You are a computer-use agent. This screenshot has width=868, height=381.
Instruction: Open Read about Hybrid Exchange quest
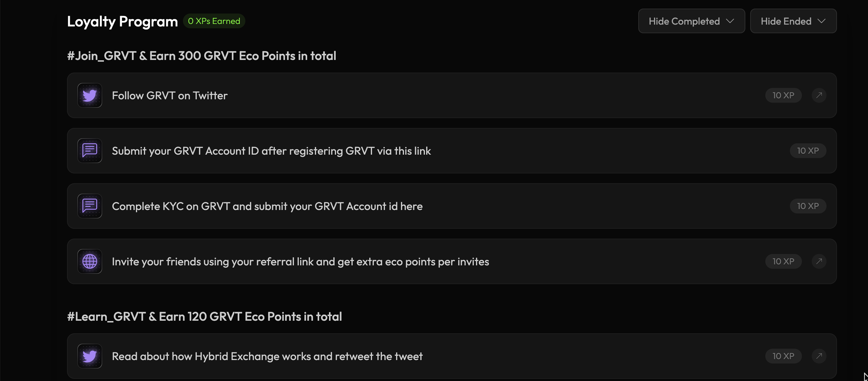pyautogui.click(x=267, y=356)
